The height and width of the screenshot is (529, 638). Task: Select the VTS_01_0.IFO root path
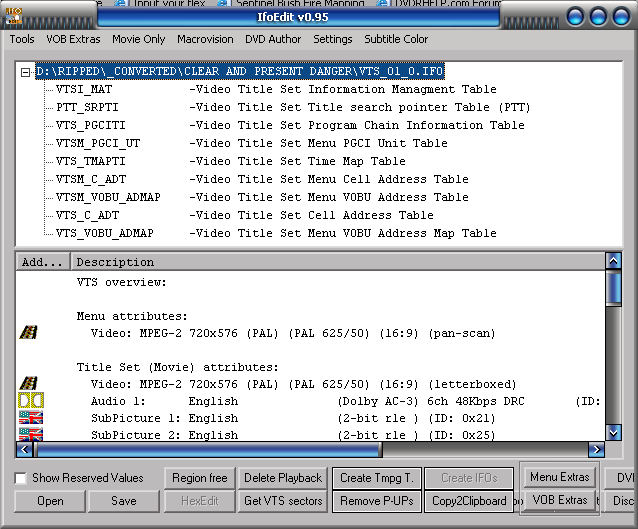pos(240,72)
